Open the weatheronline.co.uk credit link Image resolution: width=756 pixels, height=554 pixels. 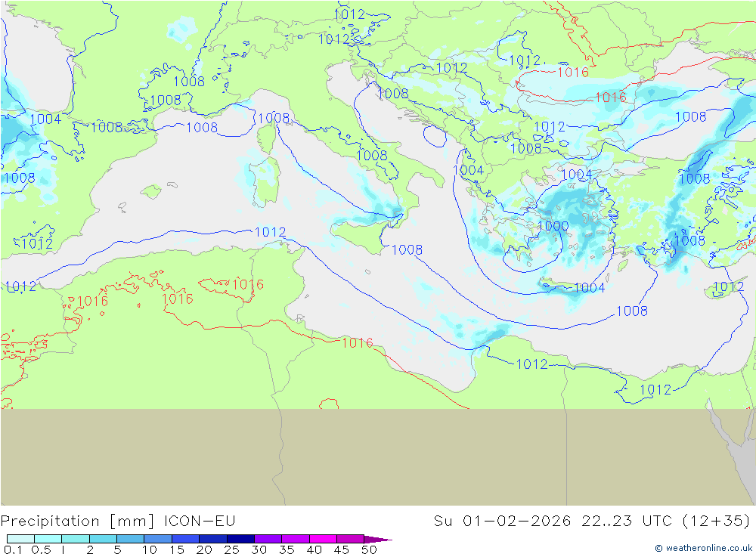pos(703,548)
